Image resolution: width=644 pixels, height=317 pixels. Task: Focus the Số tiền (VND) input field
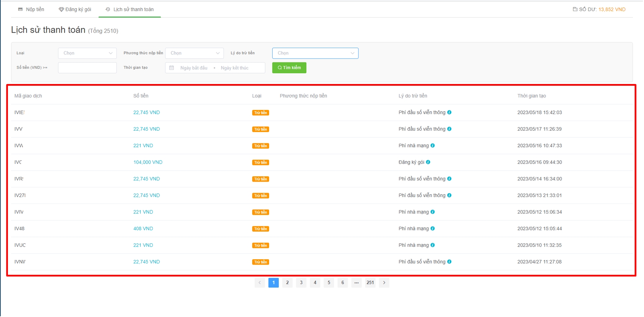[87, 68]
